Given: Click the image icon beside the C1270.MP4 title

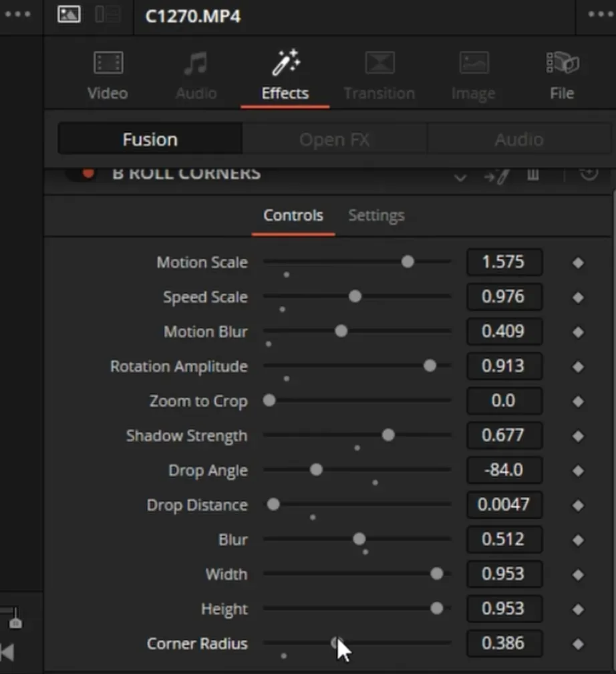Looking at the screenshot, I should 69,15.
